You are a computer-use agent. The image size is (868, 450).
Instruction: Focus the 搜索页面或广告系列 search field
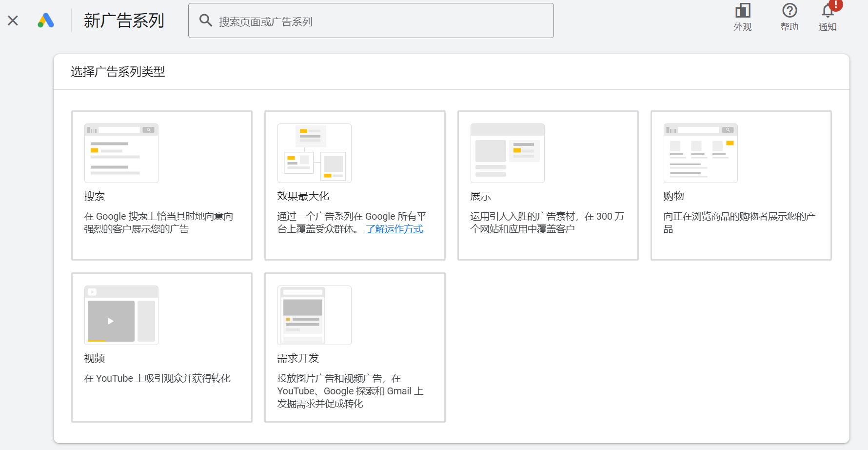coord(371,20)
